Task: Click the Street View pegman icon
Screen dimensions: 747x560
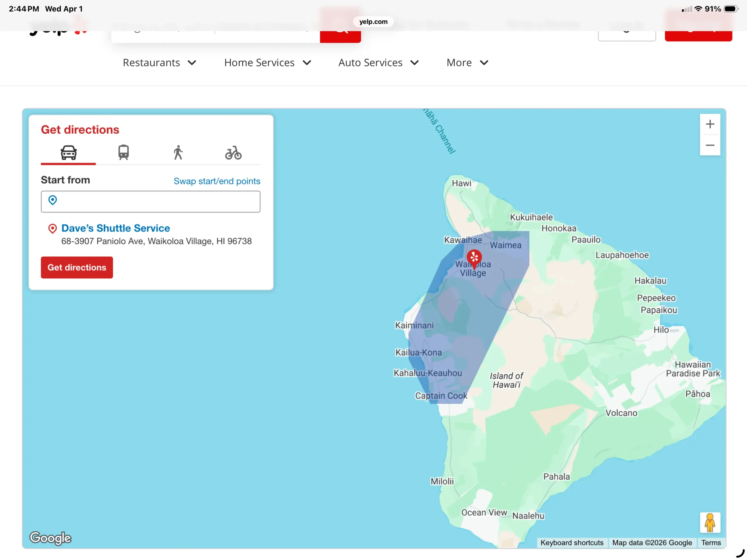Action: point(710,522)
